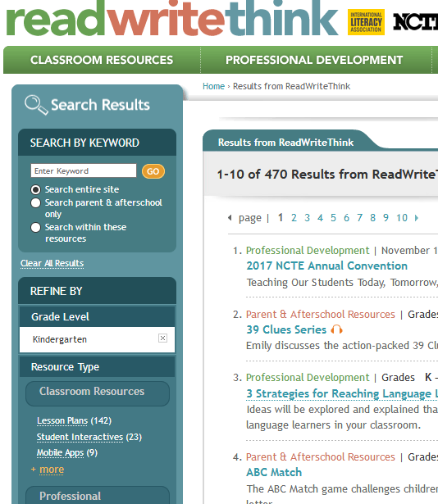Click Professional Development label on result 1
Viewport: 438px width, 504px height.
pos(308,251)
